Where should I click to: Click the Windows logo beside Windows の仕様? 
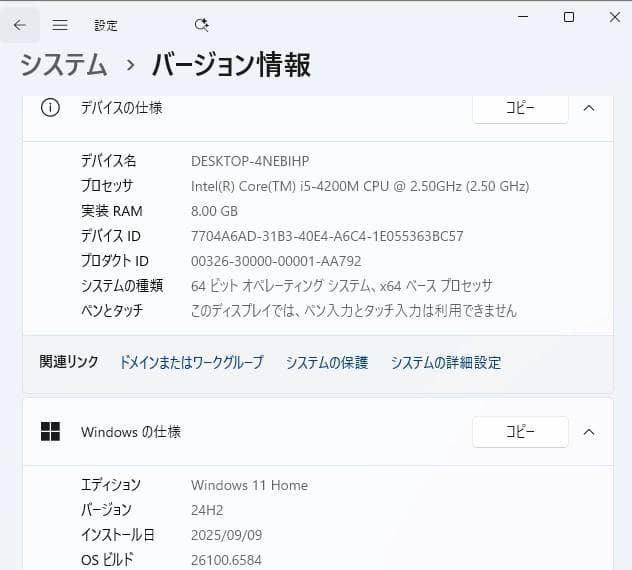point(50,431)
